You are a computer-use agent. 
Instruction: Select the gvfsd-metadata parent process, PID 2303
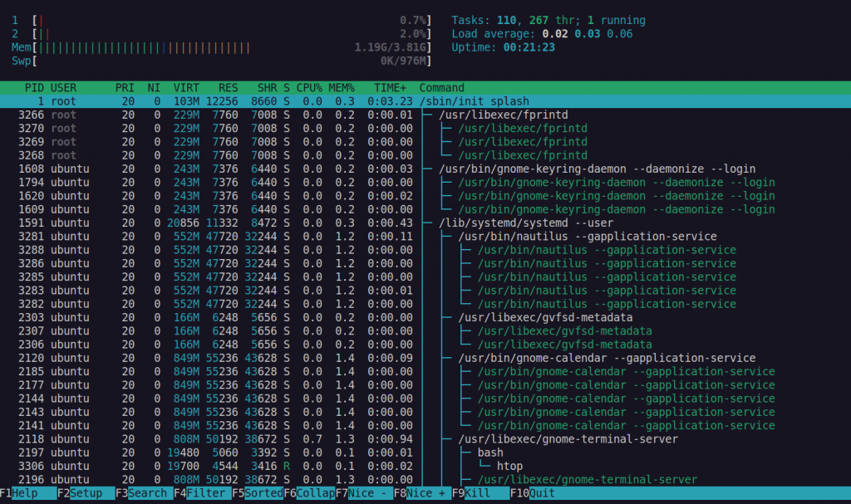[x=425, y=318]
